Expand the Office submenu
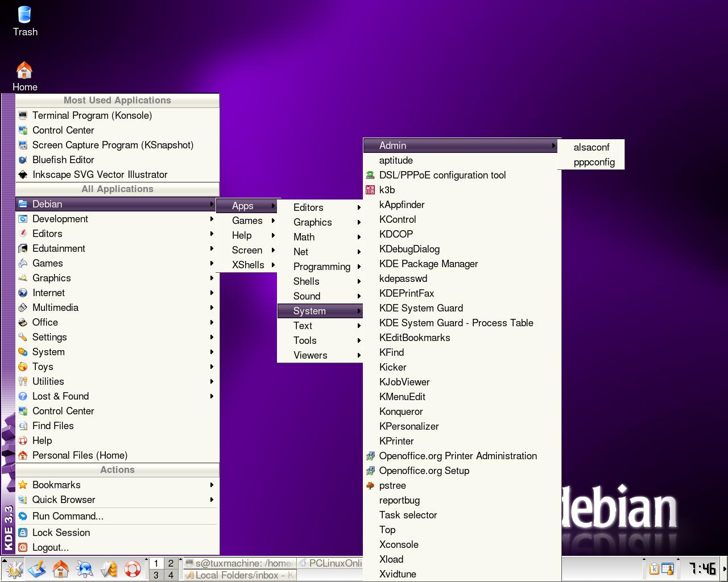The width and height of the screenshot is (728, 582). point(117,322)
